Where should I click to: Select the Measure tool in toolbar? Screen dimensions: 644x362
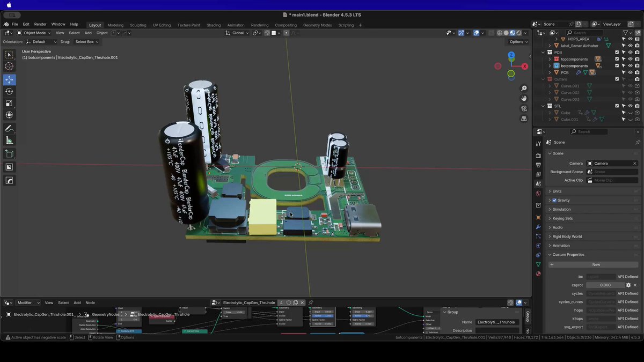9,141
